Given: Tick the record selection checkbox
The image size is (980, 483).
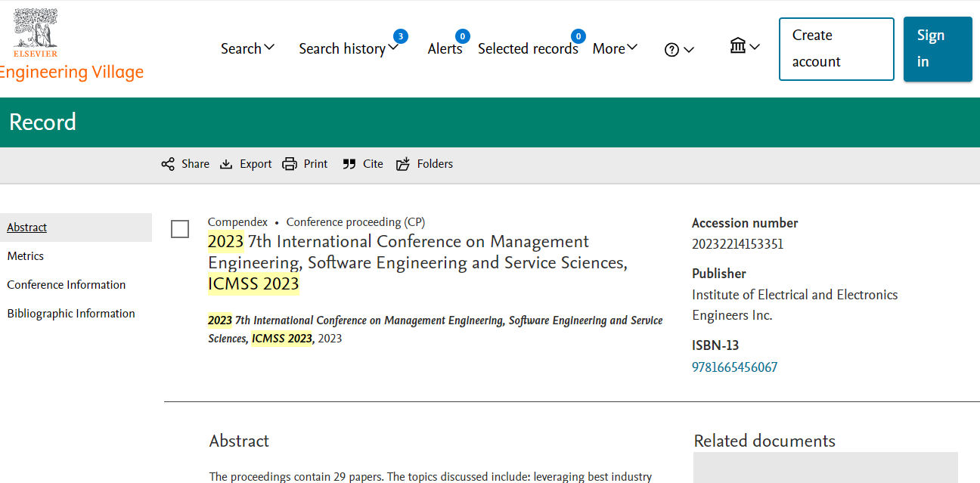Looking at the screenshot, I should coord(180,229).
